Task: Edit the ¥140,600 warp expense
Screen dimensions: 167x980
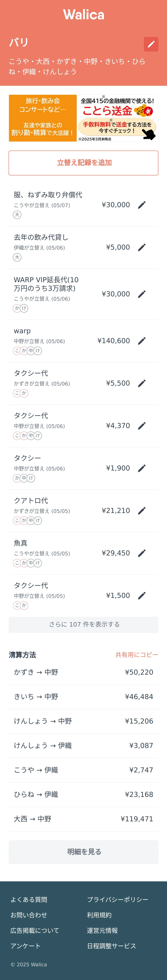Action: click(142, 341)
